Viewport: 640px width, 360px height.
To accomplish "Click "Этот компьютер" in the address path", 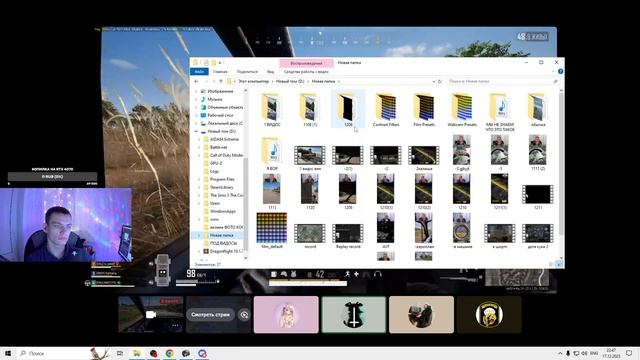I will (x=253, y=81).
